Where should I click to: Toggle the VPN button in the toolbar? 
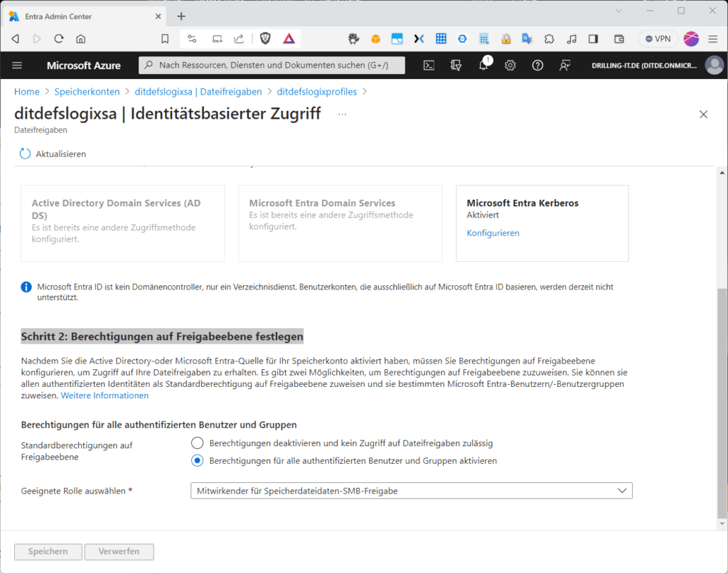pos(658,39)
